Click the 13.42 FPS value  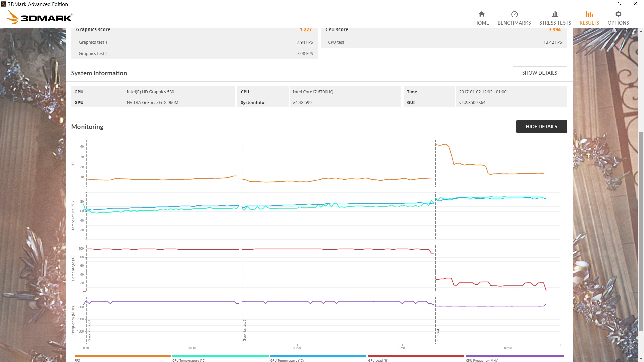click(x=553, y=42)
